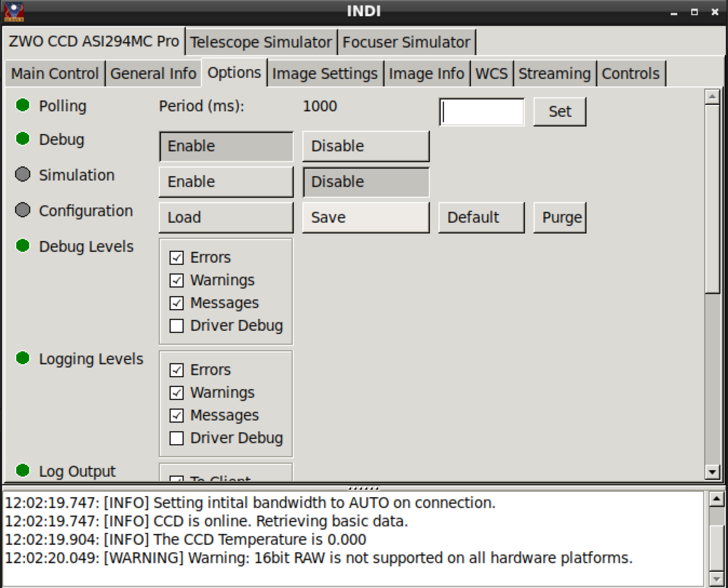The width and height of the screenshot is (728, 588).
Task: Switch to Telescope Simulator device tab
Action: (x=261, y=42)
